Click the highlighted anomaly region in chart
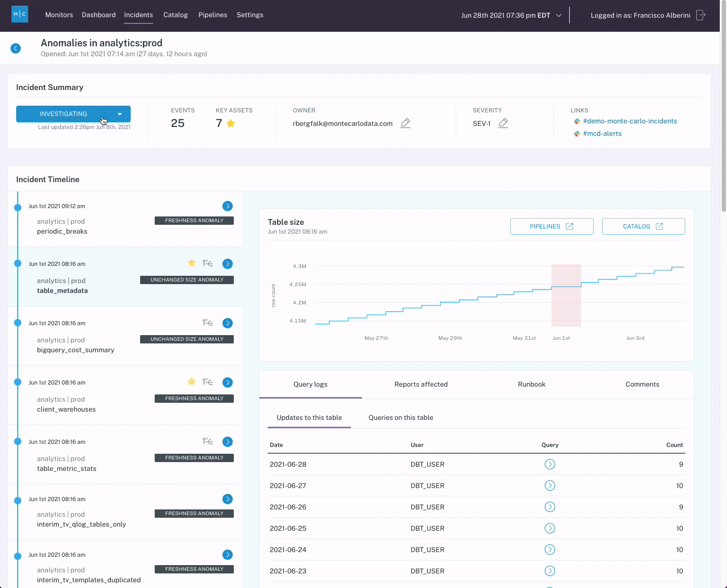Viewport: 727px width, 588px height. click(x=566, y=295)
